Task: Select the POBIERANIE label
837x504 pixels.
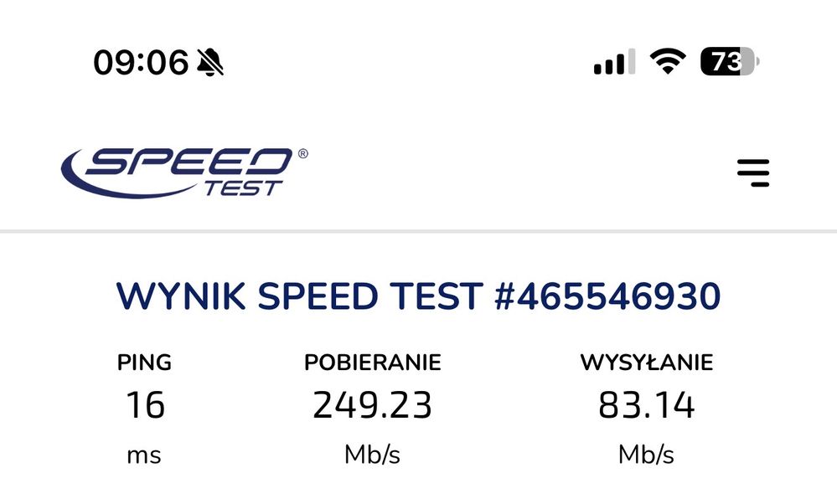Action: coord(372,363)
